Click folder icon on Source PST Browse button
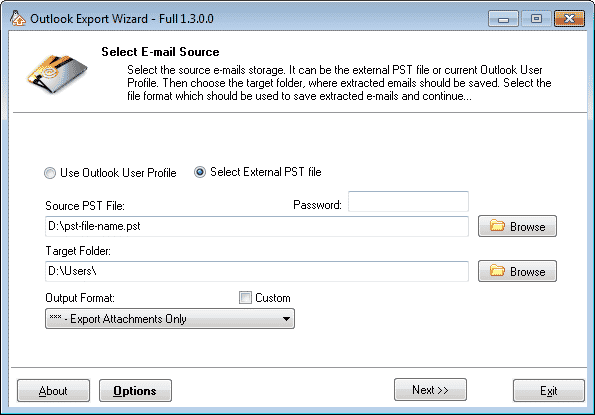Screen dimensions: 595x415 point(497,226)
